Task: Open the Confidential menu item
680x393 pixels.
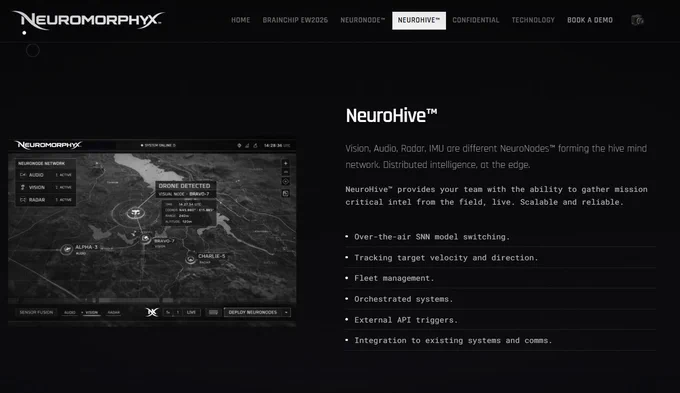Action: coord(476,20)
